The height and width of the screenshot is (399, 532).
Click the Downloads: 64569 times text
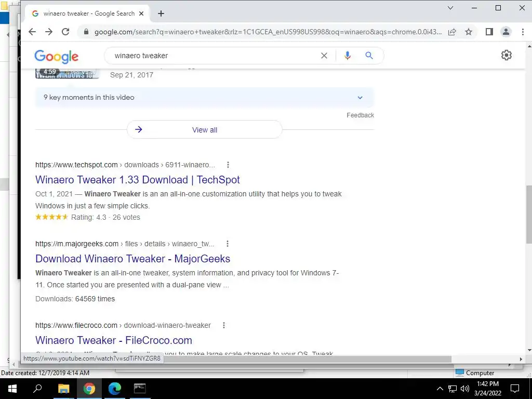(x=75, y=299)
